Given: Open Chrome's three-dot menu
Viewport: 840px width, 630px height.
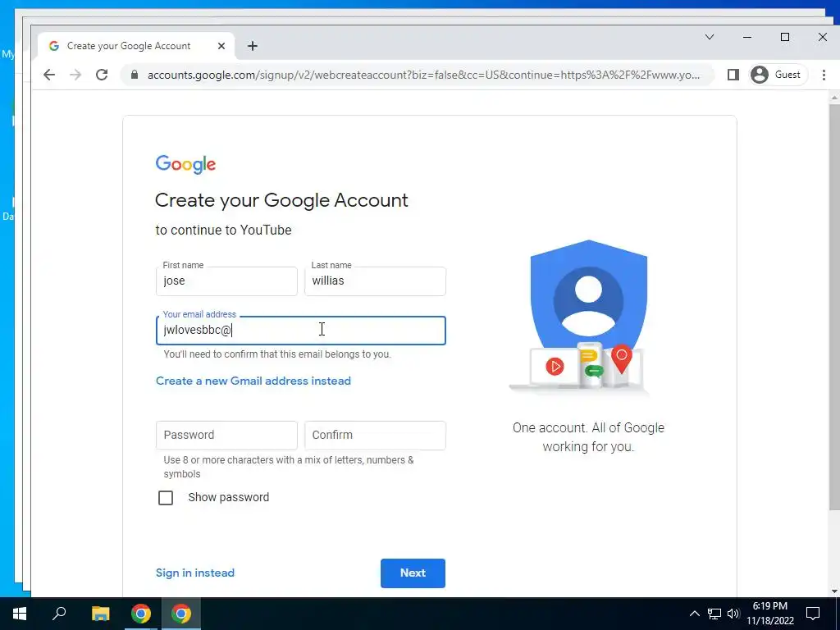Looking at the screenshot, I should pyautogui.click(x=824, y=75).
